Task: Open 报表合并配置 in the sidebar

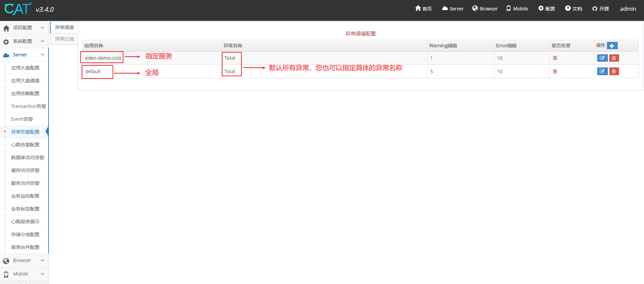Action: 25,247
